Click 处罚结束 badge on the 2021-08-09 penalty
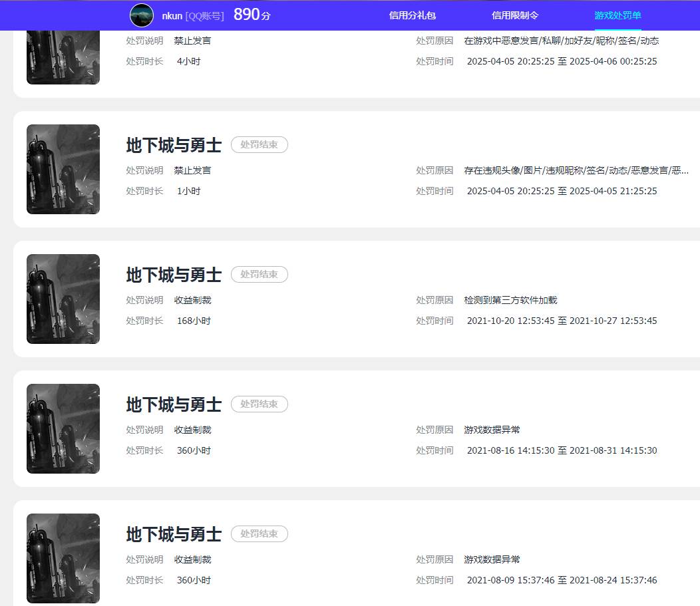 click(259, 533)
